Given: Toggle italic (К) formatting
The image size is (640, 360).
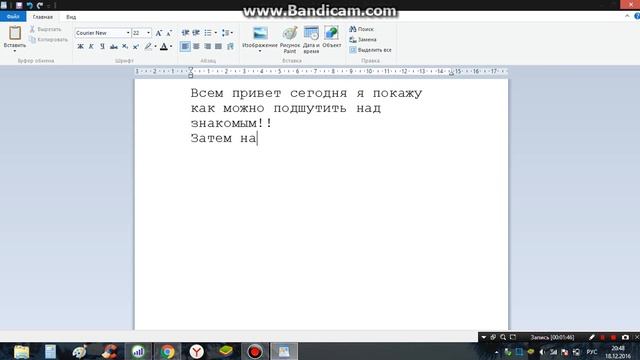Looking at the screenshot, I should point(91,47).
